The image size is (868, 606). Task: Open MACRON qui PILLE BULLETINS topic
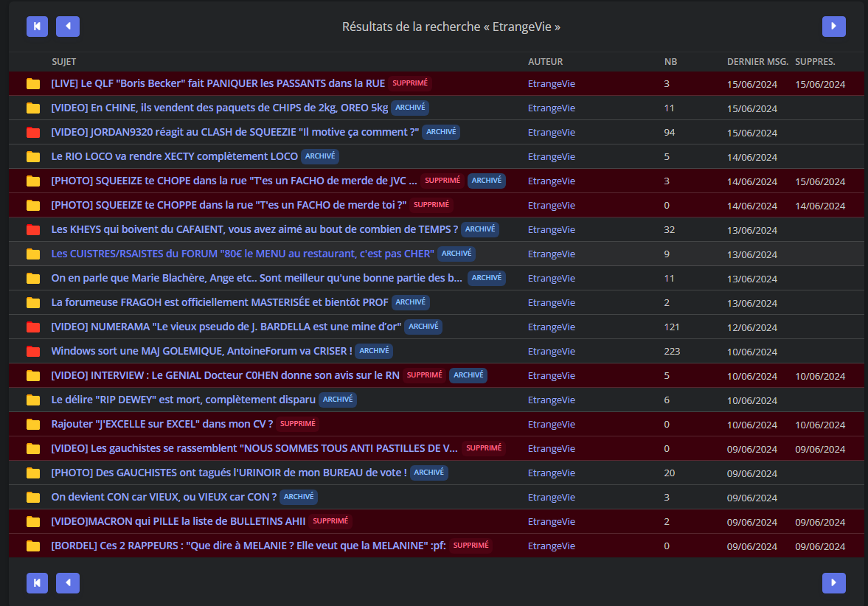pyautogui.click(x=178, y=522)
